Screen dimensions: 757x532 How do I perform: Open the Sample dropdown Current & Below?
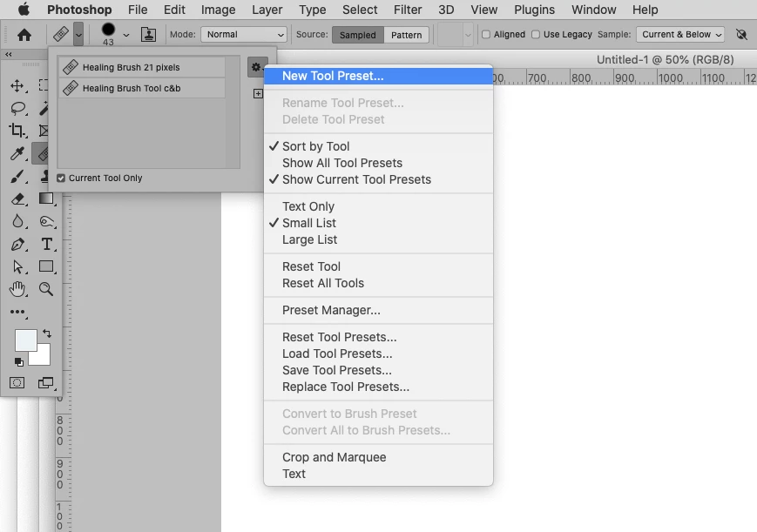pyautogui.click(x=680, y=34)
